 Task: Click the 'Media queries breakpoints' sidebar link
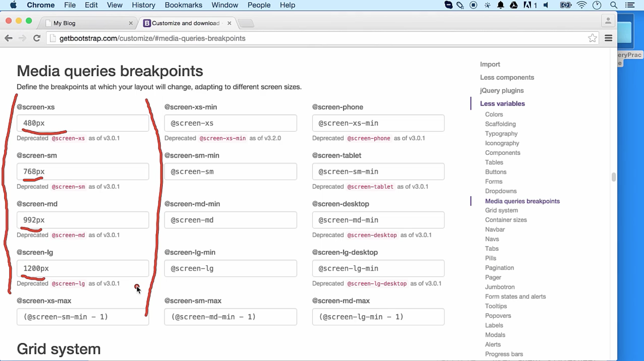tap(522, 201)
